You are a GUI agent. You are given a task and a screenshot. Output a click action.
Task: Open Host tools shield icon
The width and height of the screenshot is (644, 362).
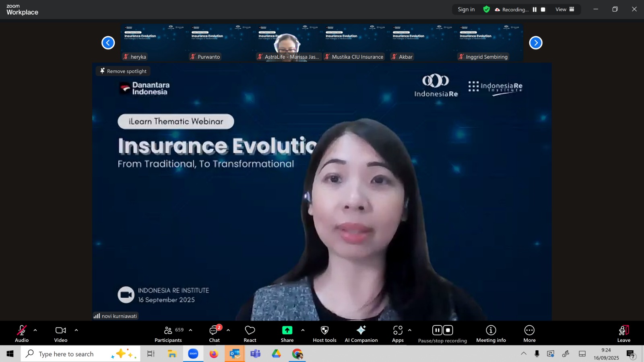tap(324, 330)
